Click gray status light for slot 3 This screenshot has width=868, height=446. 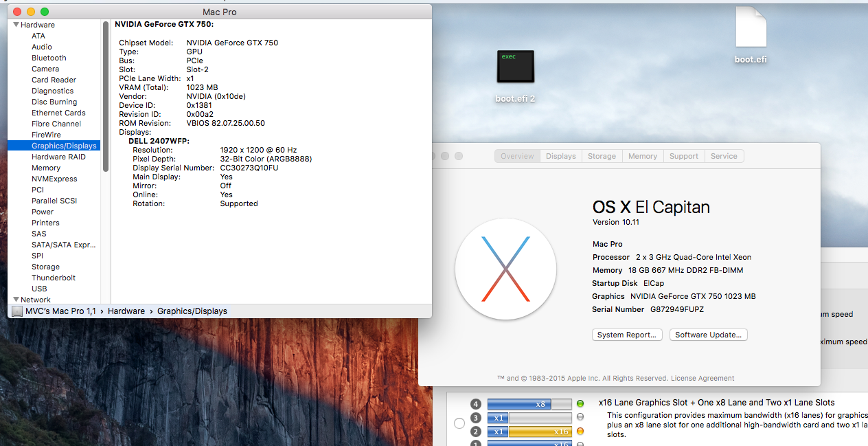580,418
